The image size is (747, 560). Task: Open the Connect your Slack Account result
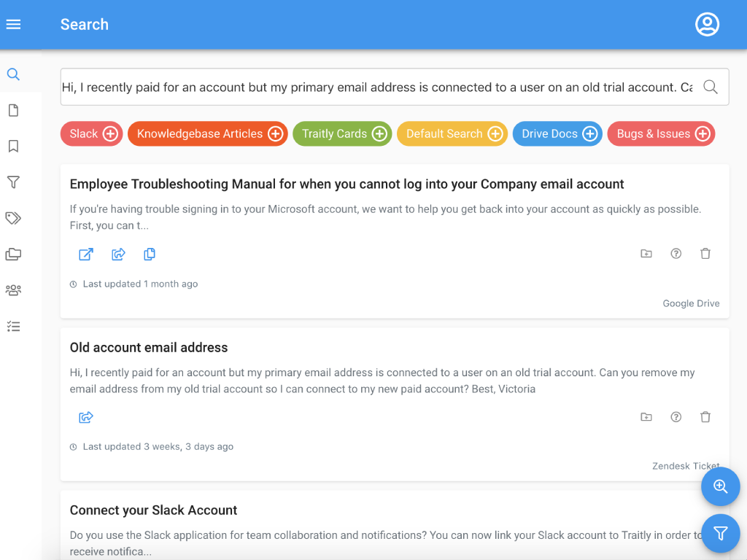[154, 510]
